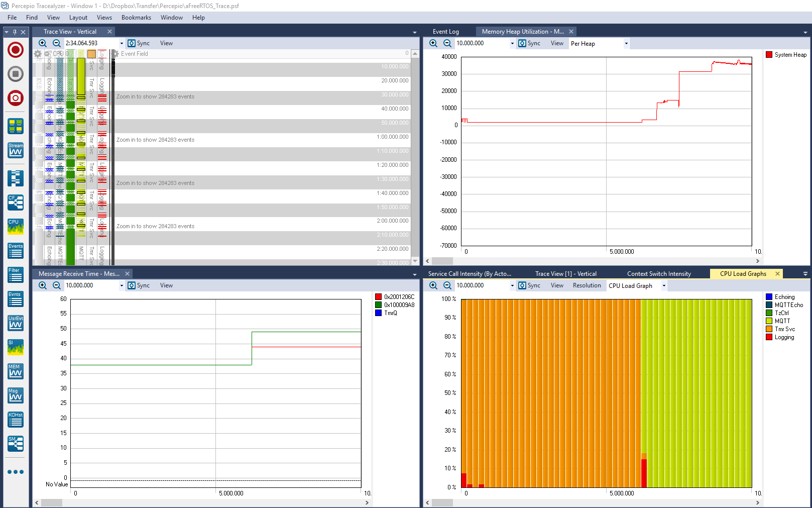Switch to the Event Log tab
The width and height of the screenshot is (812, 508).
click(x=446, y=32)
